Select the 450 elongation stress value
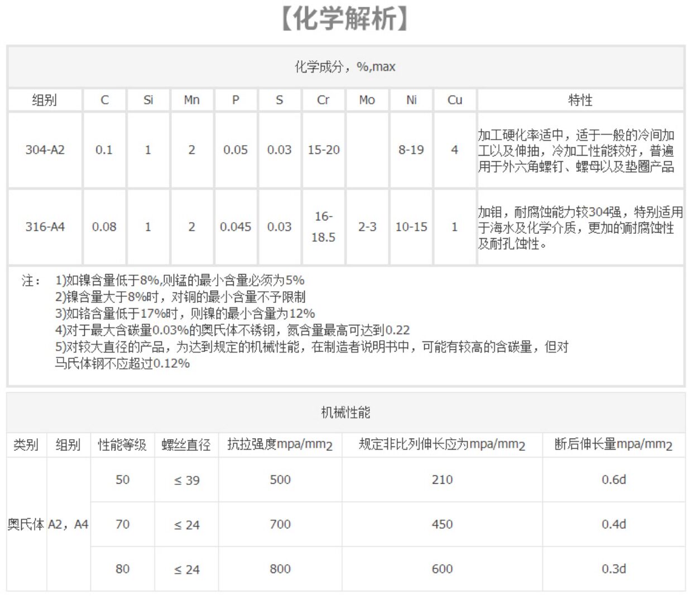 (442, 524)
